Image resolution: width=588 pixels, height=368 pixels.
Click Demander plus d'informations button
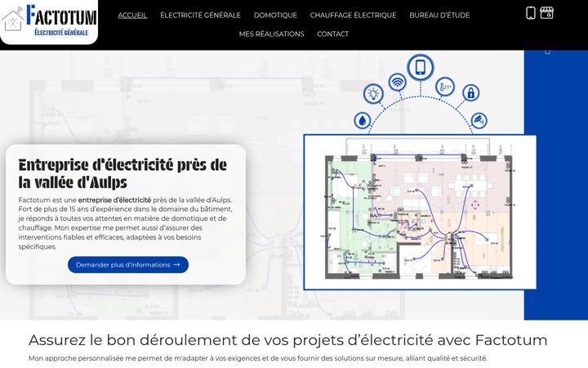click(x=128, y=265)
